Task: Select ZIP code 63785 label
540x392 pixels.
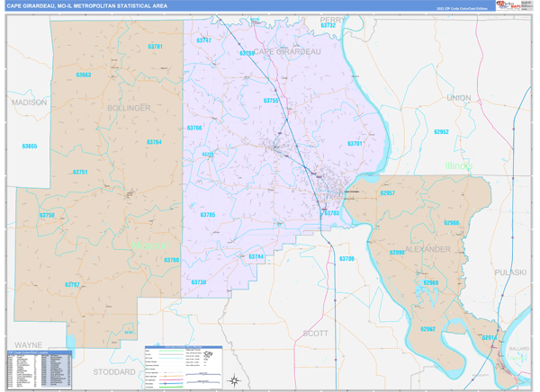Action: tap(208, 215)
